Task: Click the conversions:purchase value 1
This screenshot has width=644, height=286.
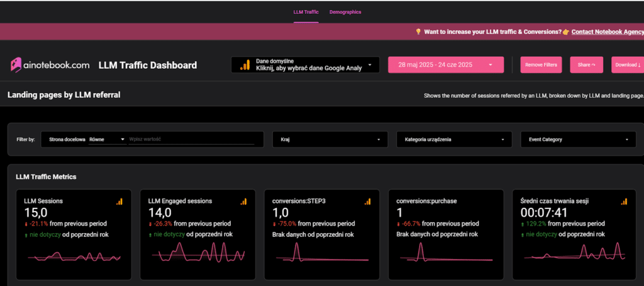Action: point(399,212)
